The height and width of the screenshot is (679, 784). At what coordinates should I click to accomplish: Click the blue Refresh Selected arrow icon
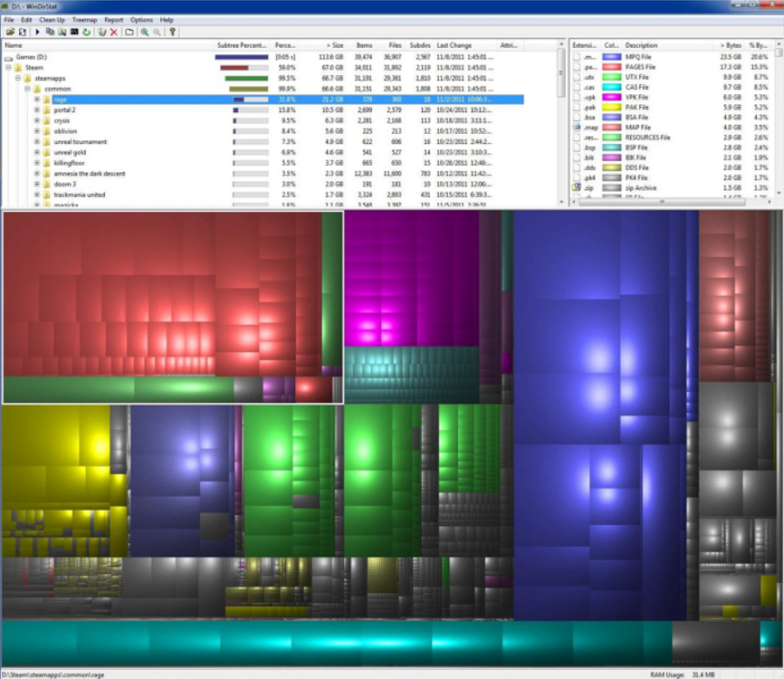[x=38, y=32]
